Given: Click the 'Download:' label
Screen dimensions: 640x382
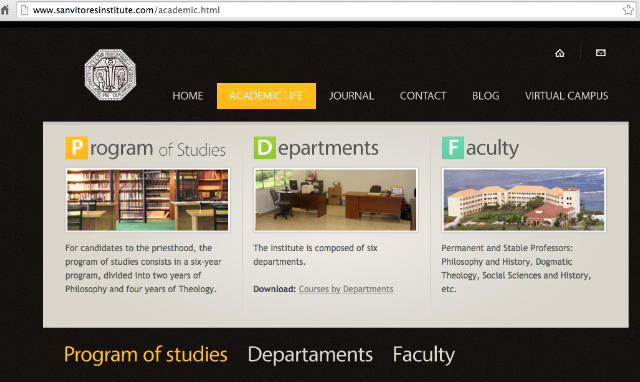Looking at the screenshot, I should tap(274, 289).
